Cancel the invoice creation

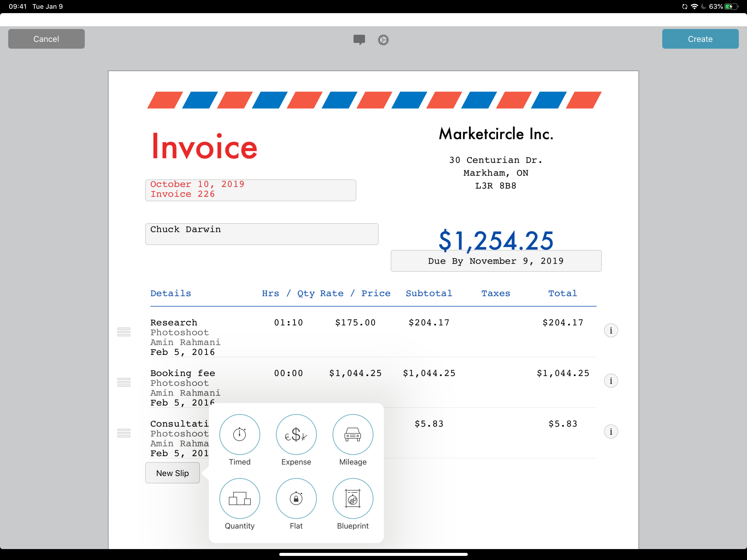(46, 39)
